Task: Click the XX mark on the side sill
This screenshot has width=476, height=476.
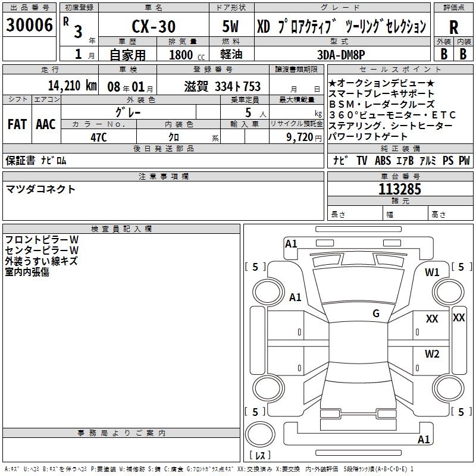Action: tap(459, 318)
